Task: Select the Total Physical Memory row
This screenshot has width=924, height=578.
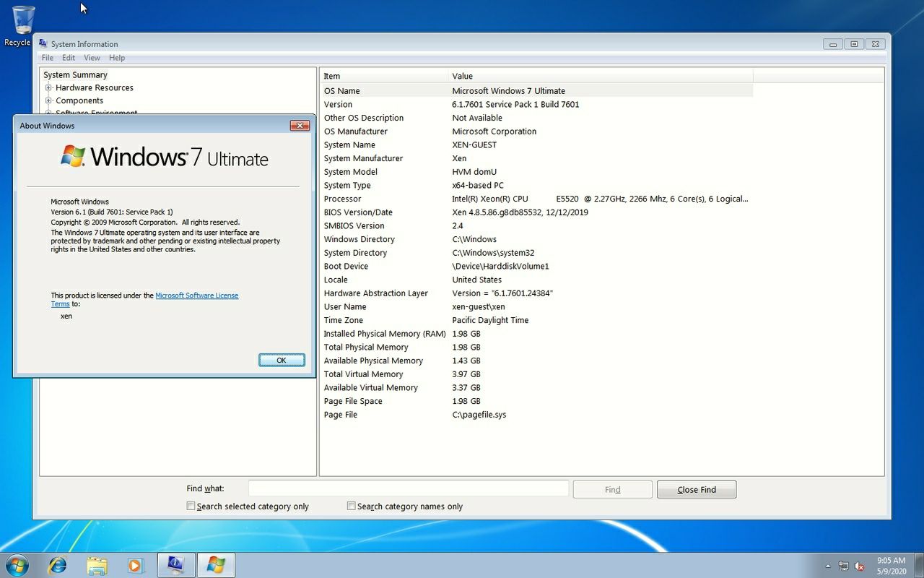Action: click(x=536, y=347)
